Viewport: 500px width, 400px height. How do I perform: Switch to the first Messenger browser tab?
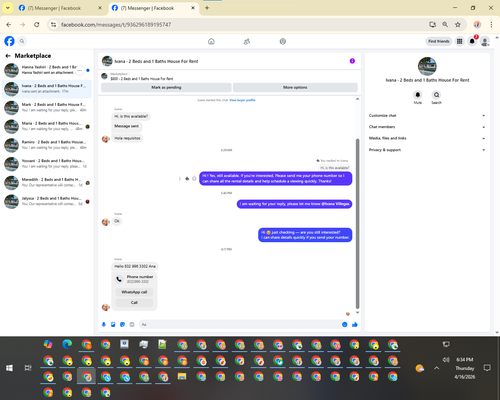click(60, 8)
